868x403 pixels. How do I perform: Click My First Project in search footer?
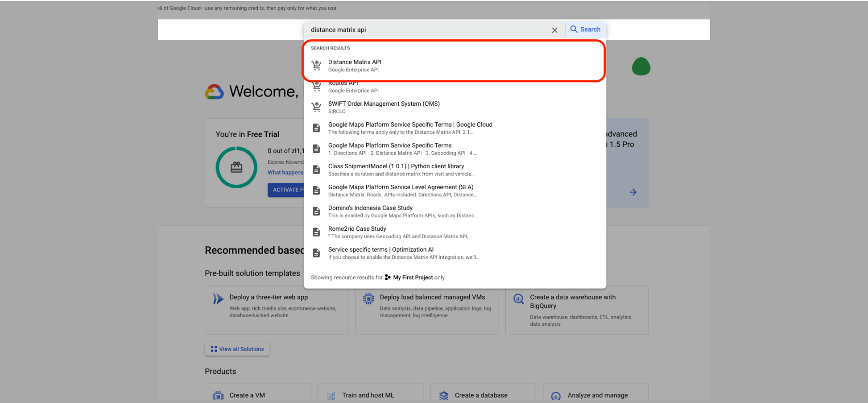click(413, 277)
